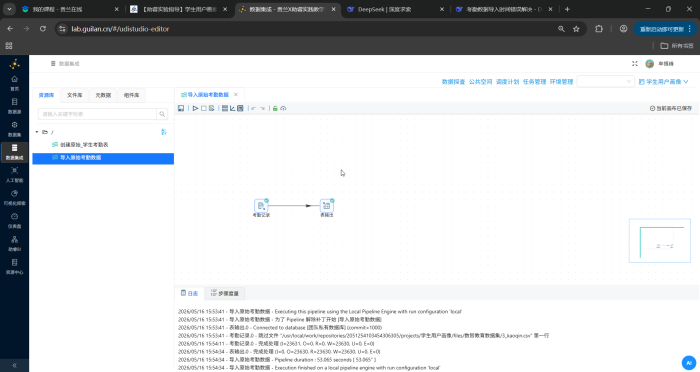This screenshot has height=372, width=700.
Task: Open 数据集 in left sidebar
Action: click(x=14, y=129)
